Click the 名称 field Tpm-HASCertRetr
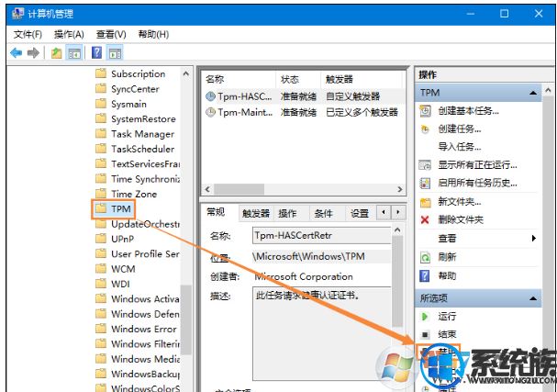Image resolution: width=557 pixels, height=392 pixels. [321, 236]
